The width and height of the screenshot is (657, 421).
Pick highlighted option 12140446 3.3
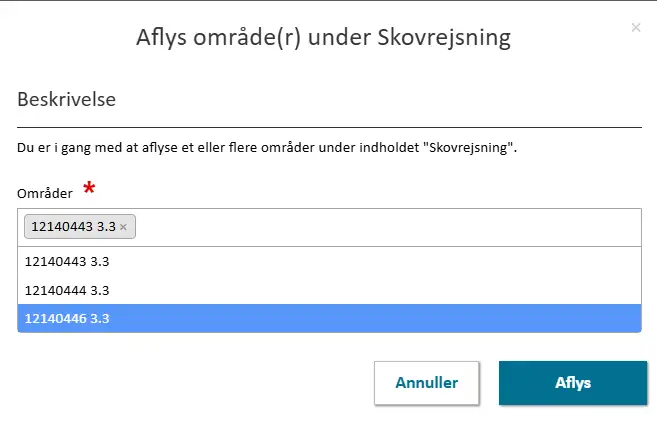(x=66, y=319)
